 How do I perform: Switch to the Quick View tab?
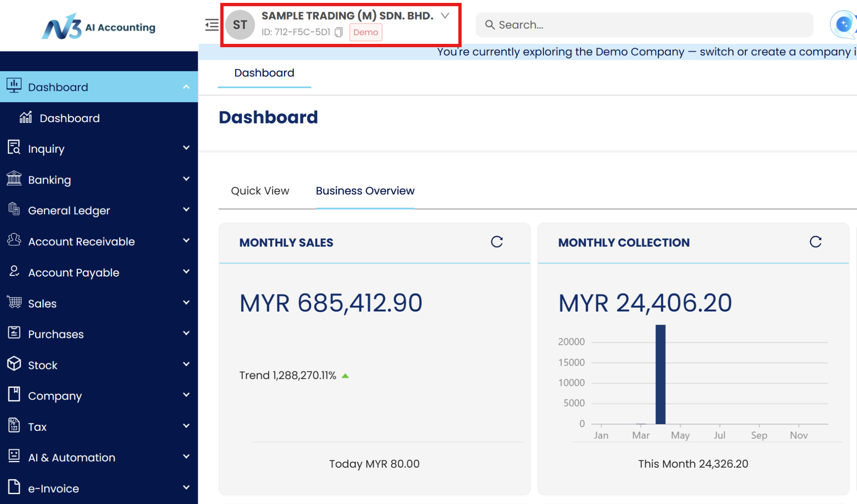coord(260,191)
